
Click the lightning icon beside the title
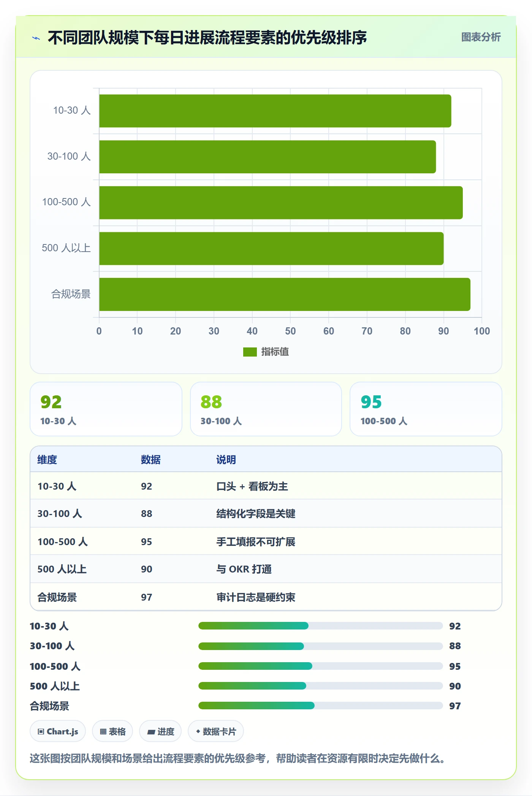pyautogui.click(x=36, y=38)
